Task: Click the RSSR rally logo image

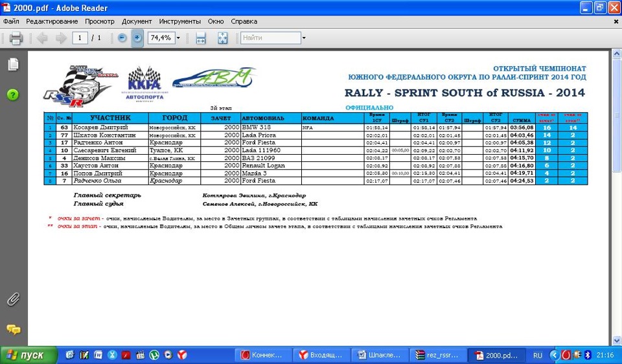Action: coord(80,87)
